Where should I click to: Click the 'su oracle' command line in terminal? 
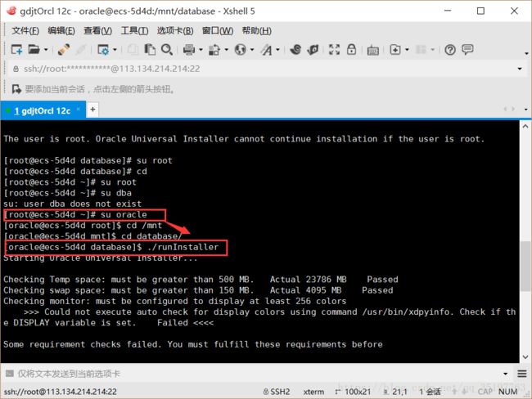tap(75, 214)
